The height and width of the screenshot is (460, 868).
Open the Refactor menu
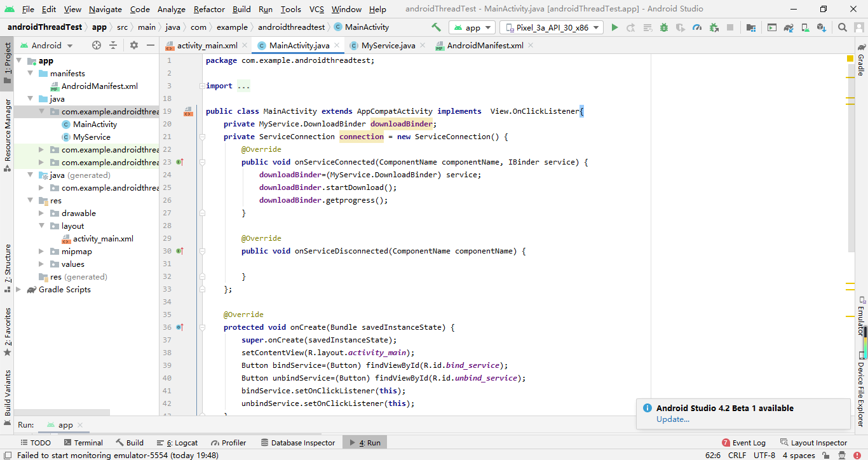pos(209,9)
